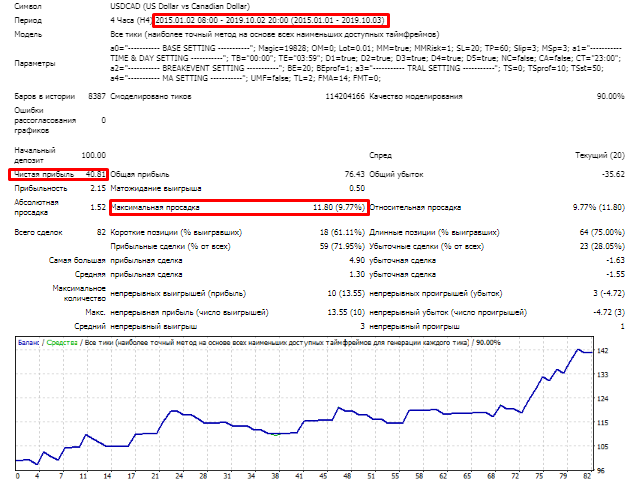Click the 'Смоделировано тиков' label

pos(151,97)
